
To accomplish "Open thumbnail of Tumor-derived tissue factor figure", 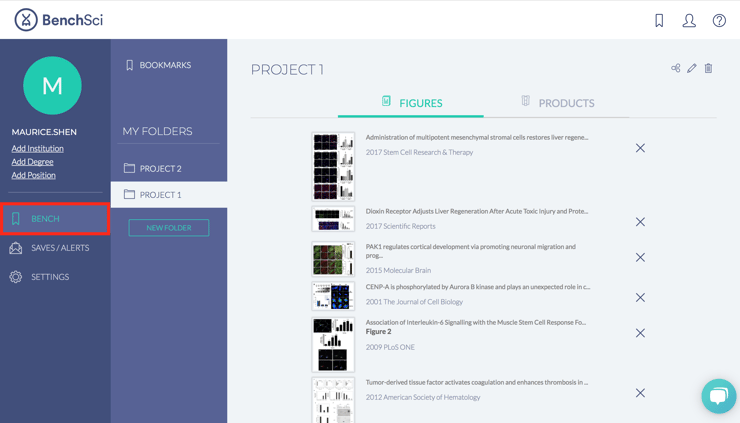I will tap(333, 400).
